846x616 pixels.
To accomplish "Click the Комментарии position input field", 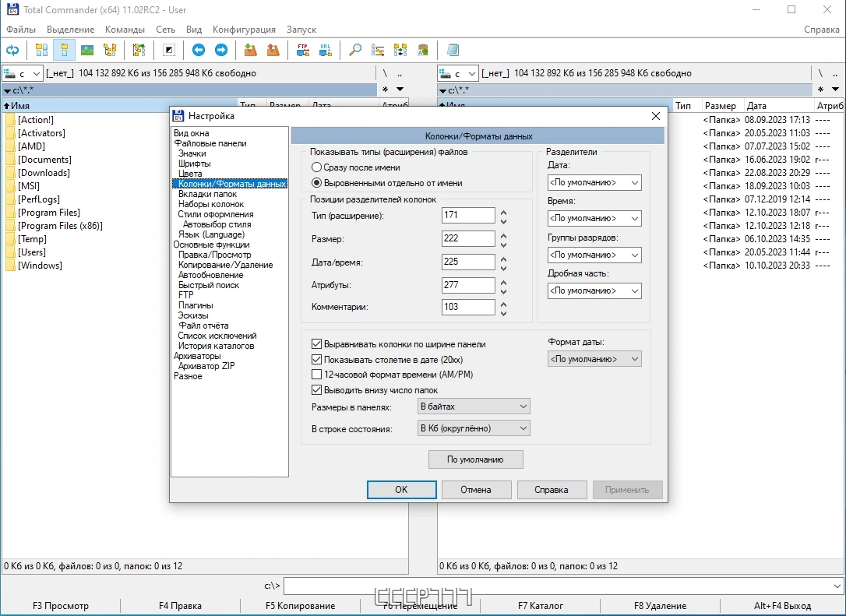I will [467, 307].
